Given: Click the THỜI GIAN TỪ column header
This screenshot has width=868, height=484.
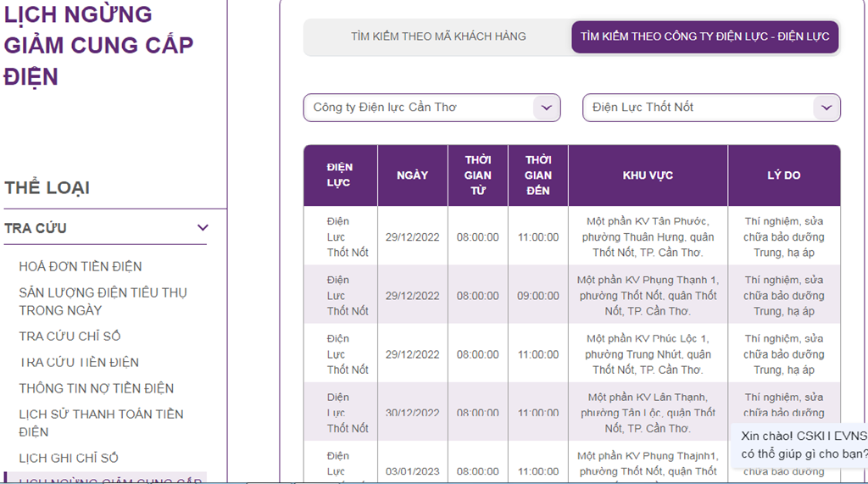Looking at the screenshot, I should 477,175.
